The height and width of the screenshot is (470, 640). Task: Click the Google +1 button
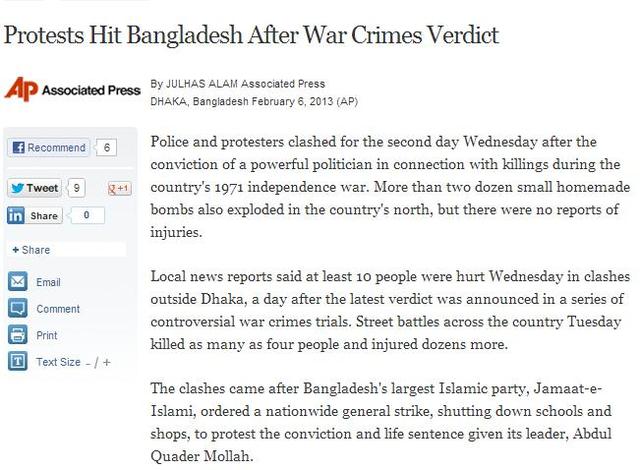pyautogui.click(x=120, y=189)
